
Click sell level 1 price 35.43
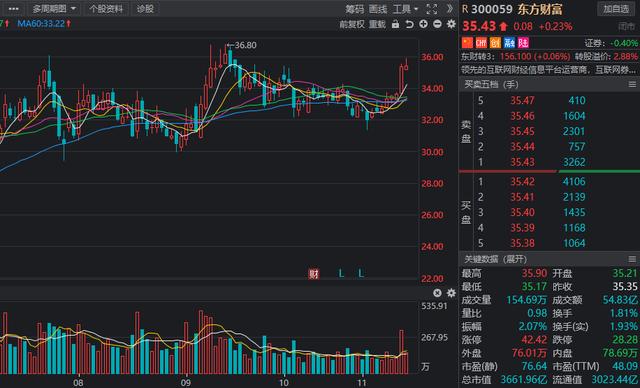tap(522, 162)
